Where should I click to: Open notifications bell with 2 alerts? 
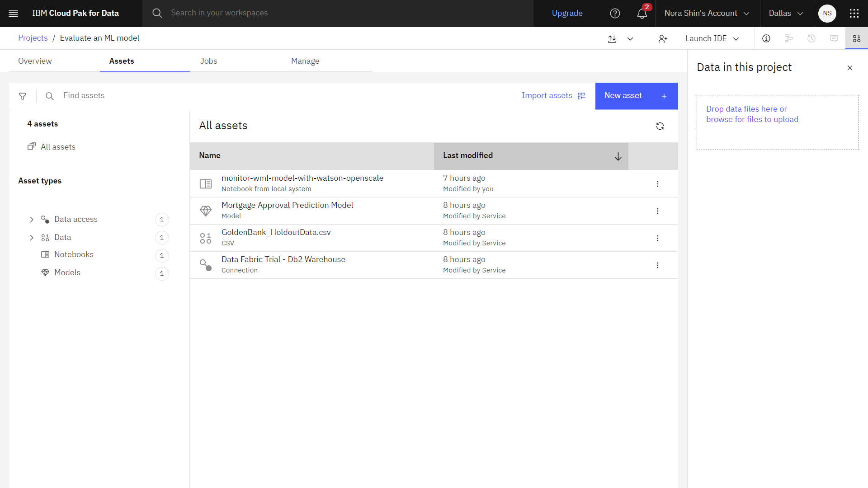click(642, 14)
